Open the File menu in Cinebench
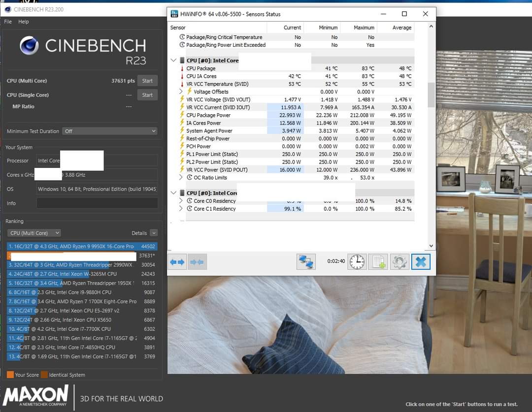The image size is (532, 412). pyautogui.click(x=8, y=22)
